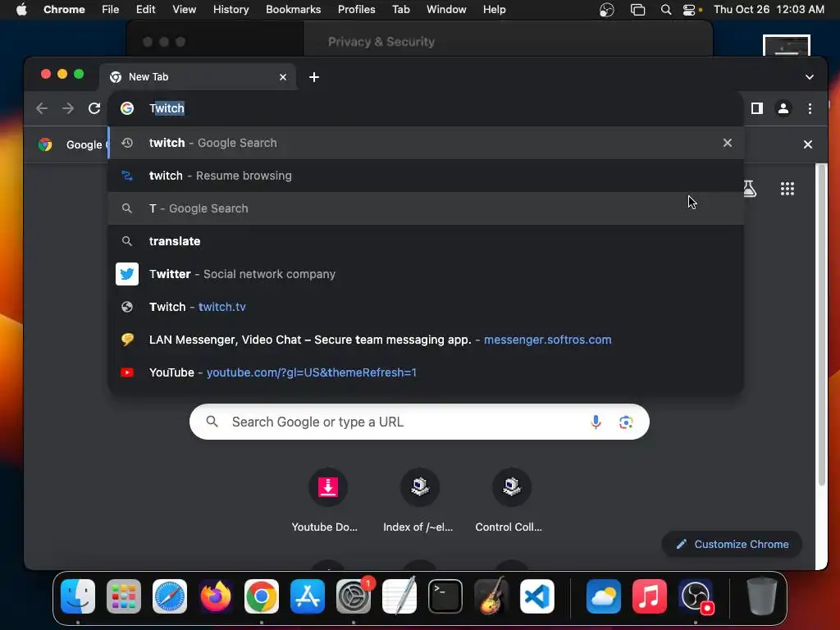Open the LAN Messenger softros.com suggestion
This screenshot has width=840, height=630.
[x=426, y=340]
